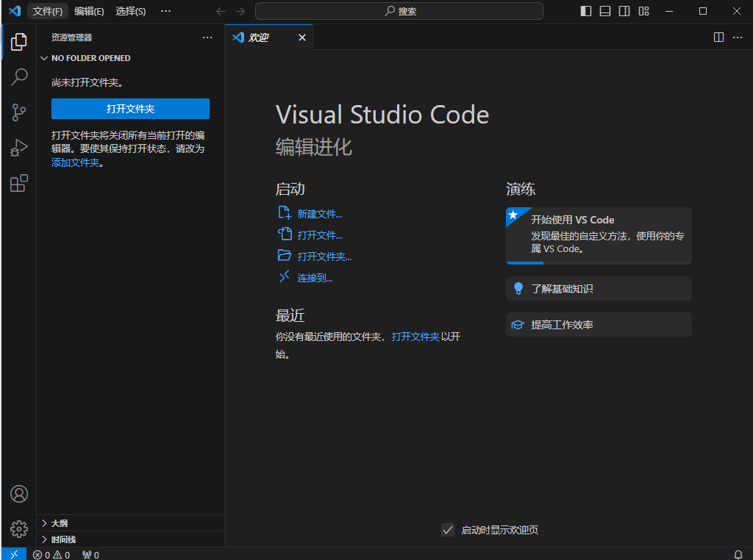Click the 新建文件... link
The width and height of the screenshot is (753, 560).
[319, 214]
